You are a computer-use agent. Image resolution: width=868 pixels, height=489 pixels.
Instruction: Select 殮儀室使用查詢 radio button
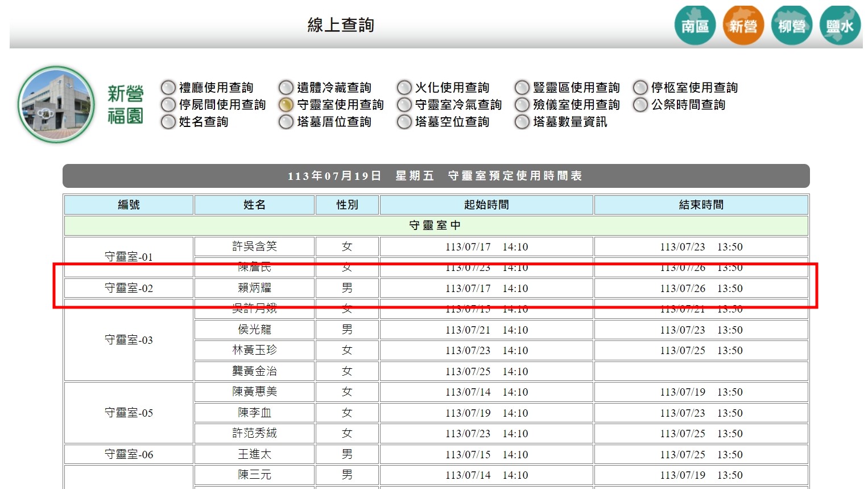point(522,105)
